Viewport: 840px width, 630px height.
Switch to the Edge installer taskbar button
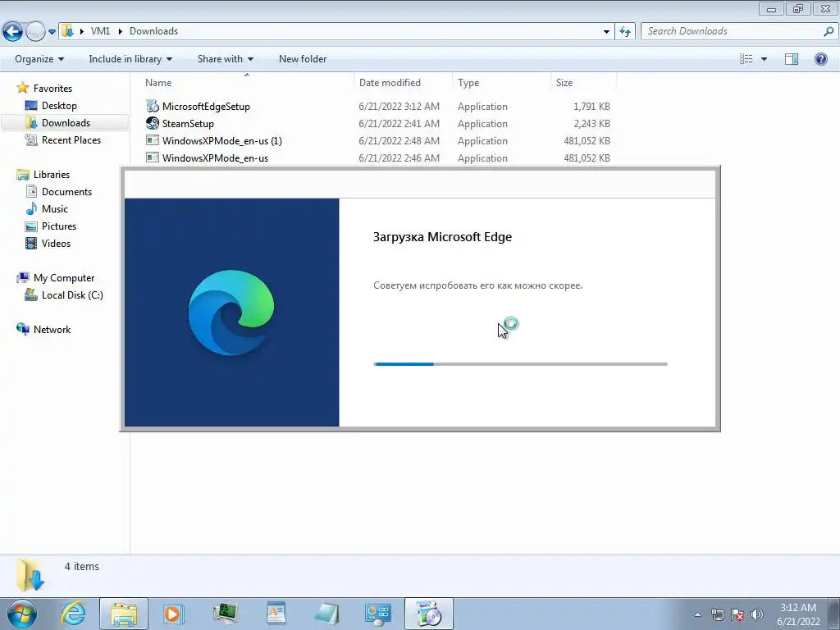[428, 614]
